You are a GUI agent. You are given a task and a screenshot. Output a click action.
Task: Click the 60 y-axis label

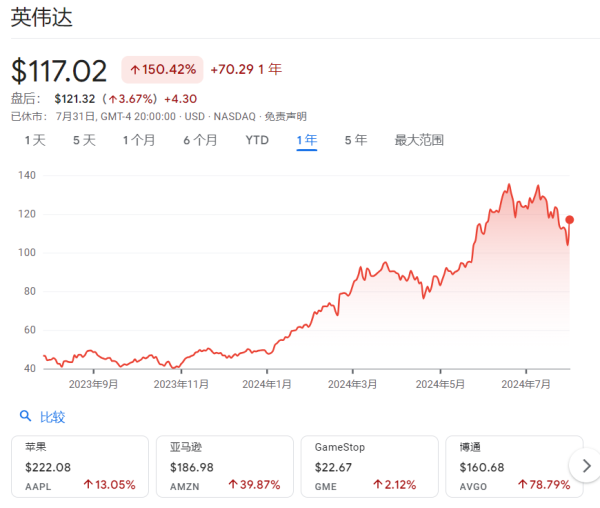(x=29, y=330)
